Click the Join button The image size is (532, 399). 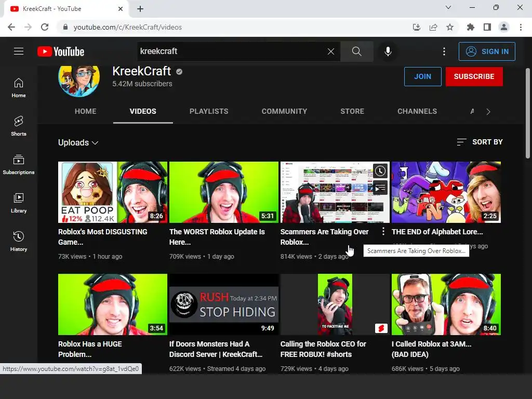click(422, 76)
